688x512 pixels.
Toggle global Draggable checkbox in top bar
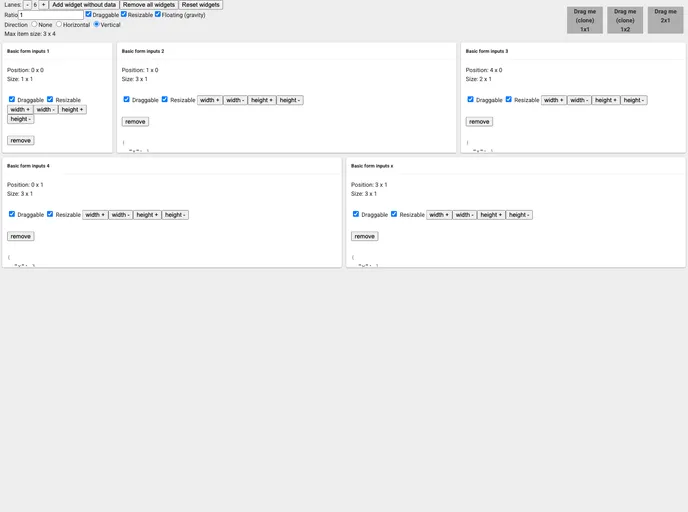[x=88, y=14]
